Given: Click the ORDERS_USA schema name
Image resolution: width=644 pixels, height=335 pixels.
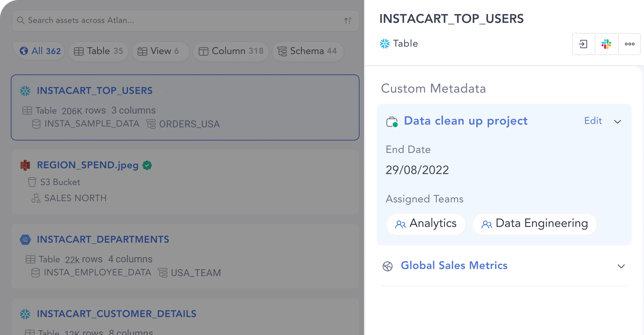Looking at the screenshot, I should (189, 124).
